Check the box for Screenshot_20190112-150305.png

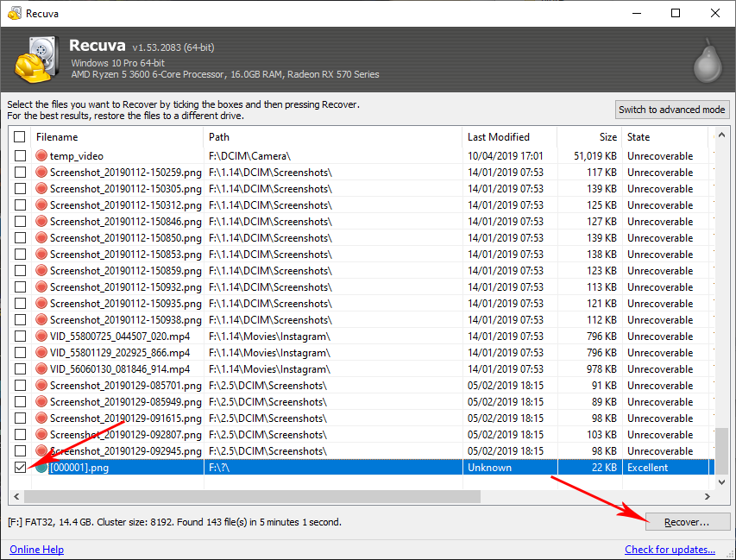20,189
